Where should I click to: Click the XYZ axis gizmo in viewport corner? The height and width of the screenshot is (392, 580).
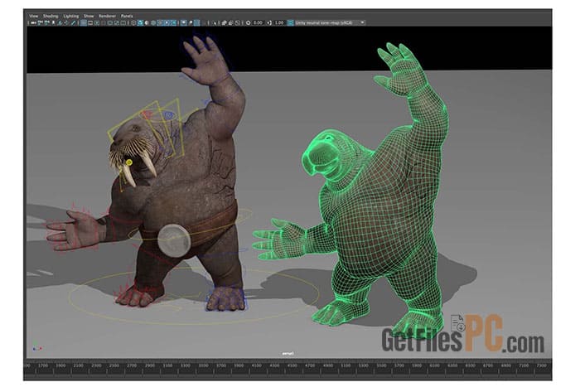click(36, 347)
